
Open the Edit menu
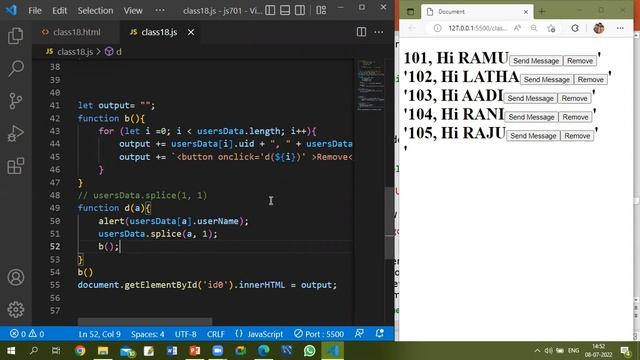point(59,11)
